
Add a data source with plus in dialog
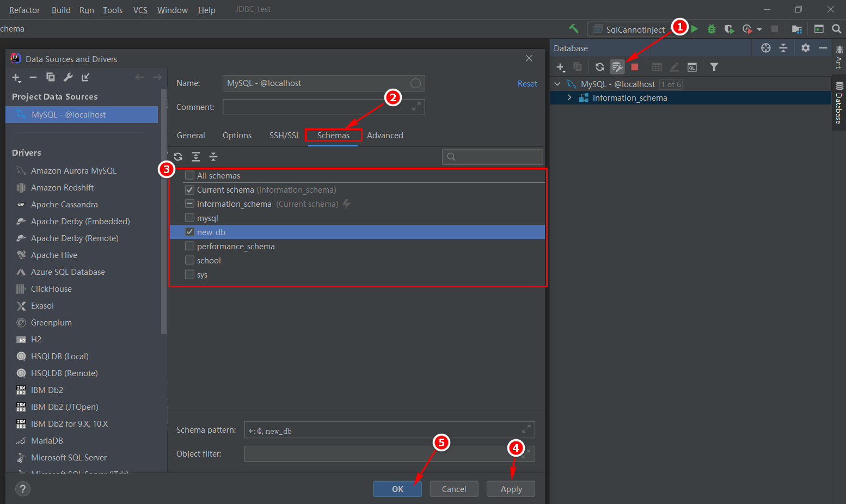point(16,77)
